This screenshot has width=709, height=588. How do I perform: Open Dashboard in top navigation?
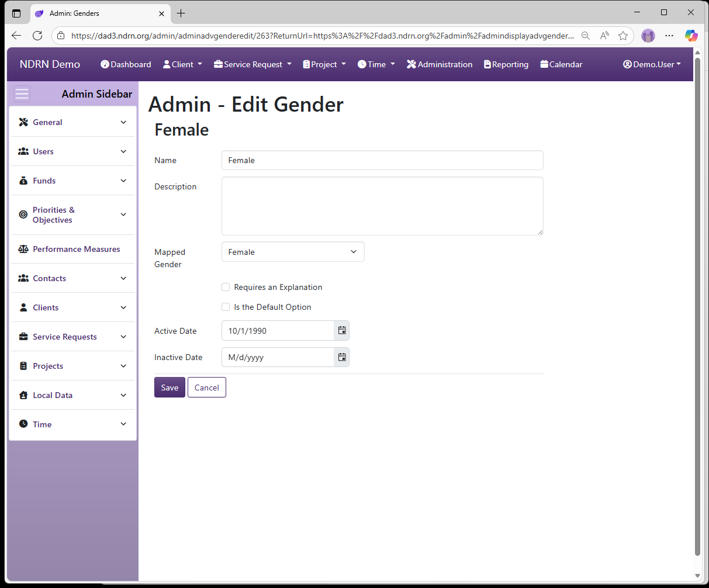coord(126,64)
